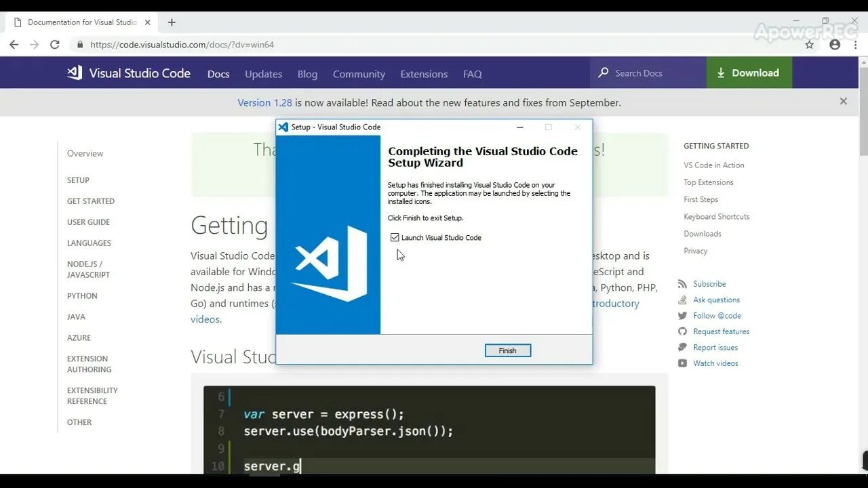The image size is (868, 488).
Task: Expand LANGUAGES section in sidebar
Action: coord(89,243)
